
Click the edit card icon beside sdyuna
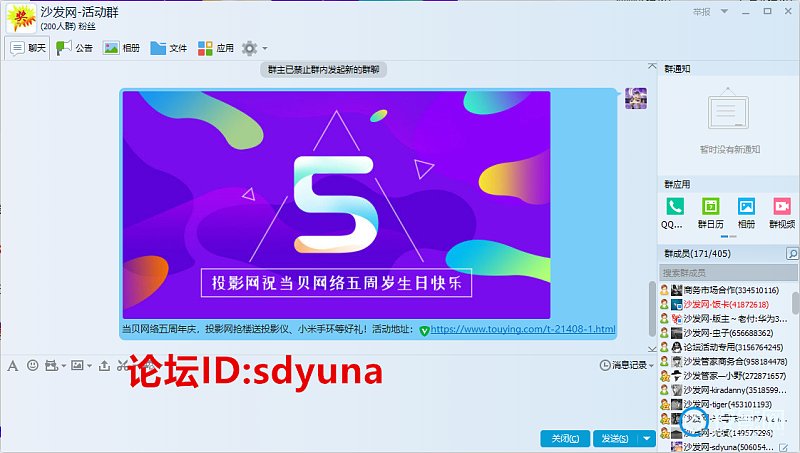(783, 447)
